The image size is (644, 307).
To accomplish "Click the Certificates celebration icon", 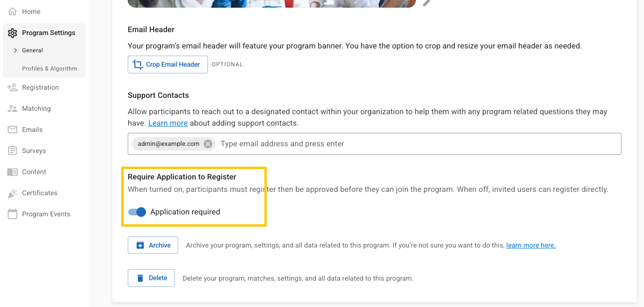I will click(12, 193).
